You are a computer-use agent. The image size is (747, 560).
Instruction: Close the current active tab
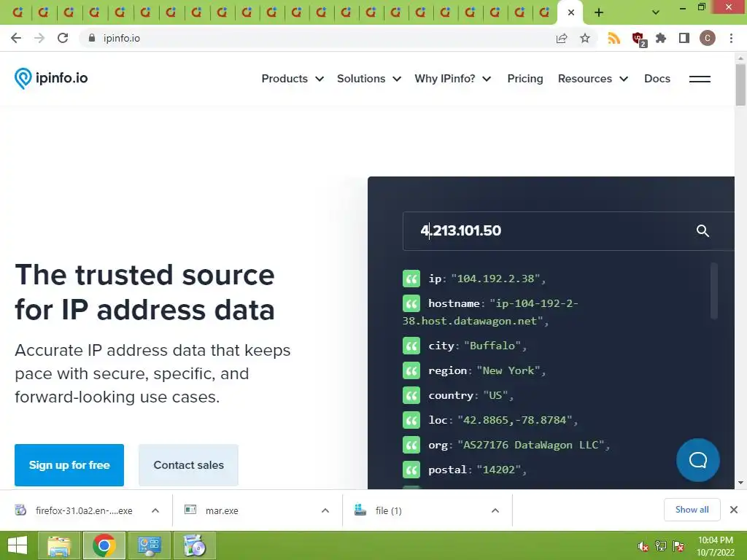tap(570, 12)
